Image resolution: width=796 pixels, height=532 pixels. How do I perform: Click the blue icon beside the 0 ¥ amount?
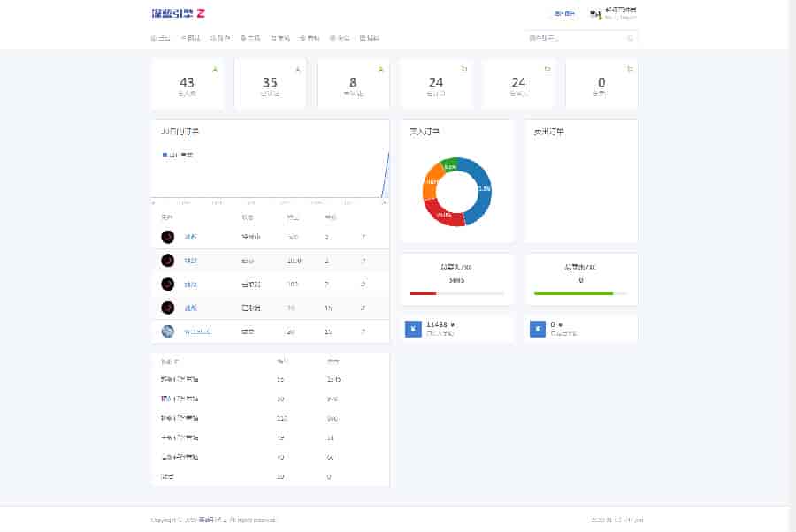point(538,329)
